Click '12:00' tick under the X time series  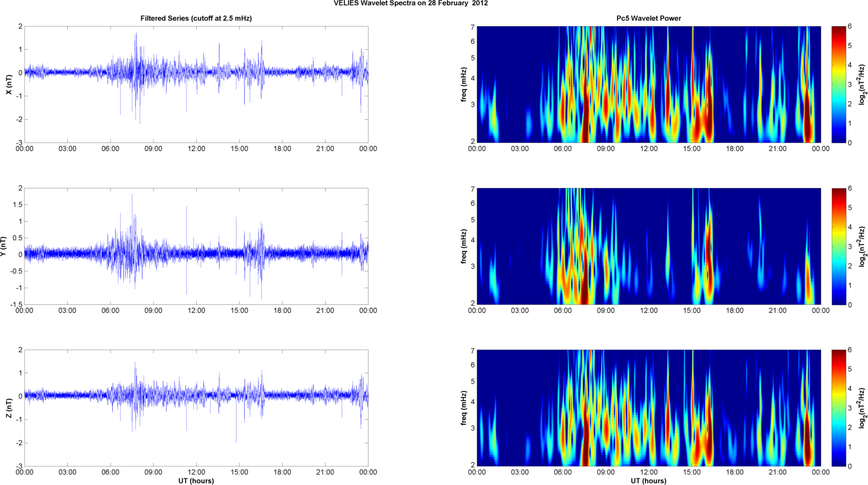pos(196,149)
